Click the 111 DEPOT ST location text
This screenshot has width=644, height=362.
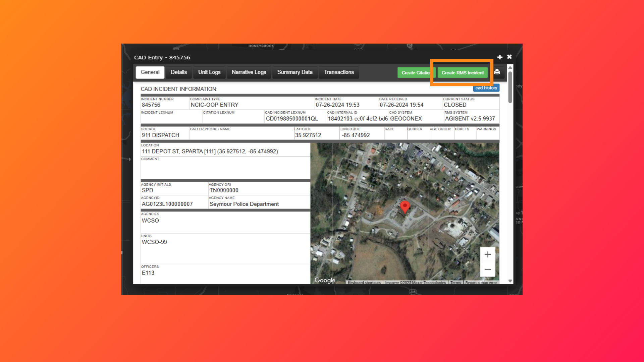(210, 152)
